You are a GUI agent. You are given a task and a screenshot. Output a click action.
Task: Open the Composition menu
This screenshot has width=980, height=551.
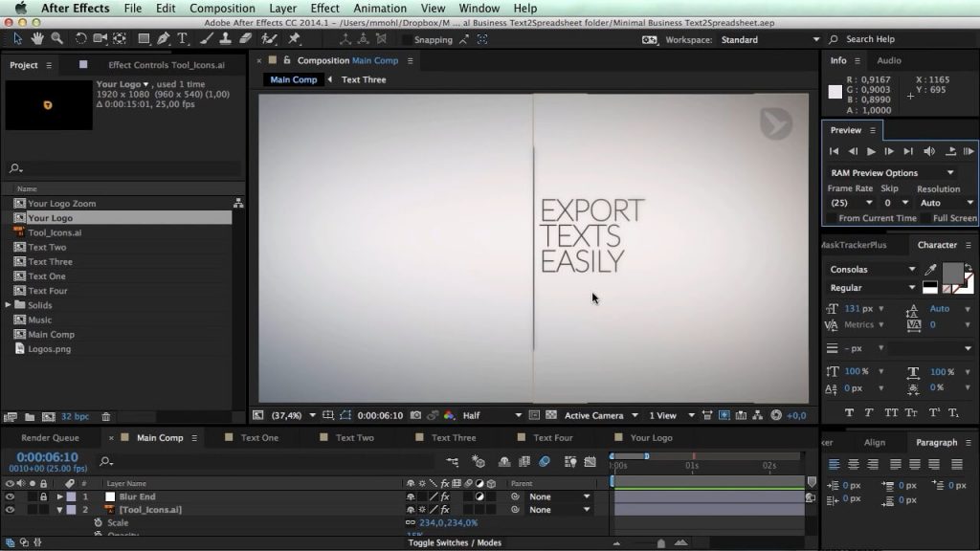click(x=222, y=9)
